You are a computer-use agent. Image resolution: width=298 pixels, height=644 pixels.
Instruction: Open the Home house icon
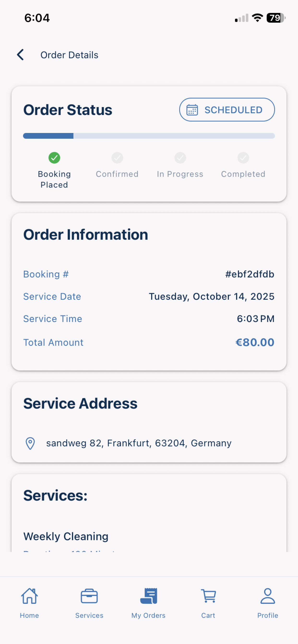[29, 596]
